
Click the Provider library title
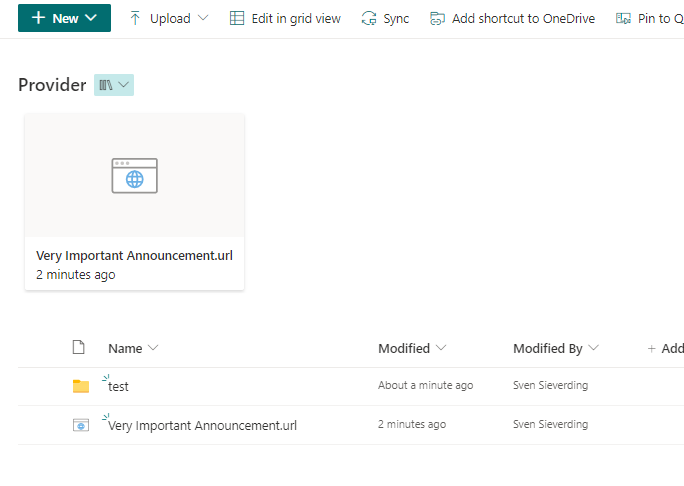click(x=52, y=85)
